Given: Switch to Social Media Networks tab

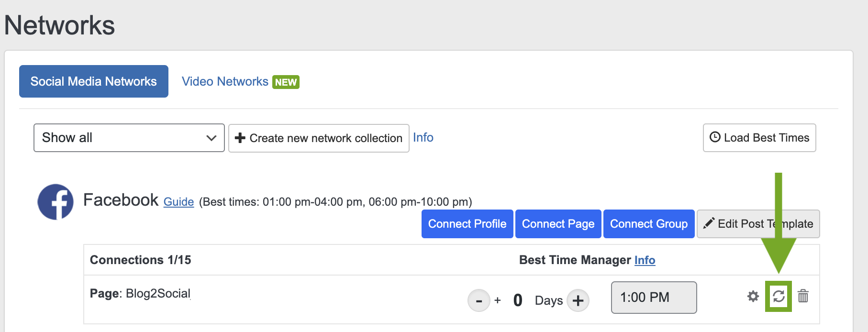Looking at the screenshot, I should coord(94,81).
